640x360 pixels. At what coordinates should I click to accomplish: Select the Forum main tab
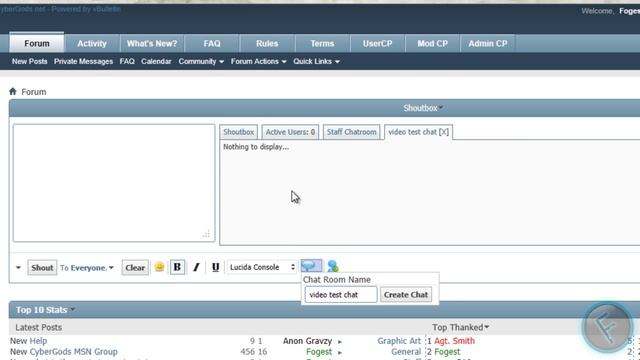pyautogui.click(x=37, y=43)
